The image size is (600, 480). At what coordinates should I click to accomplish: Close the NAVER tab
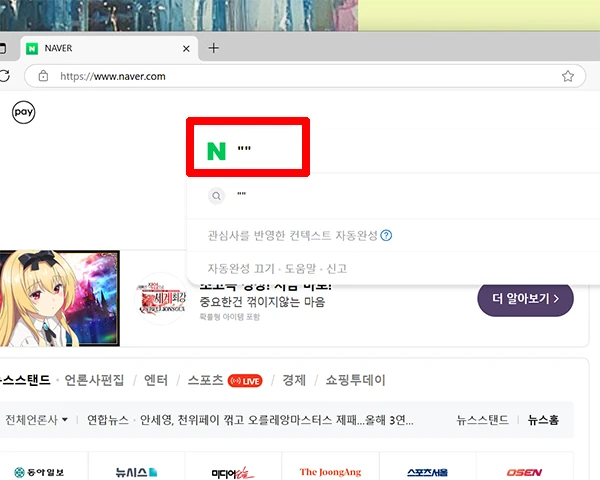[x=186, y=49]
